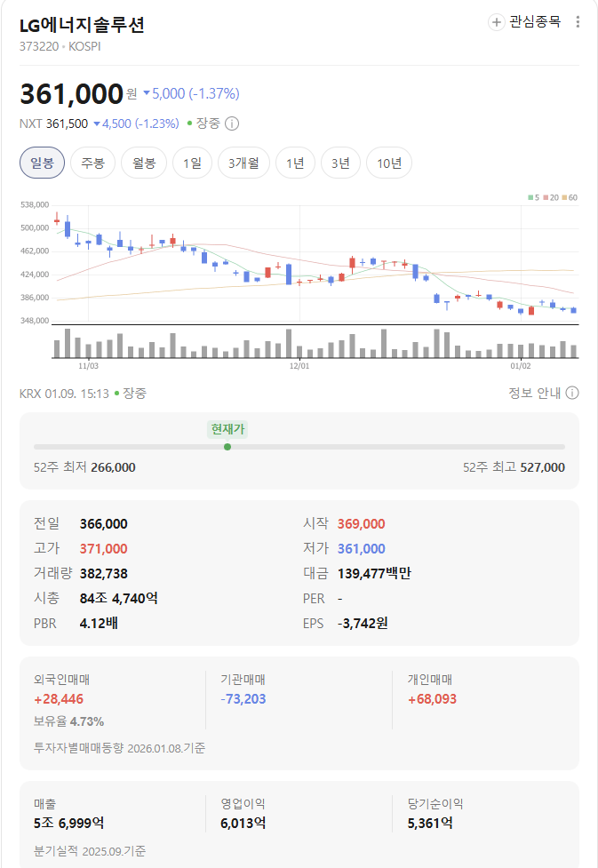The height and width of the screenshot is (868, 598).
Task: Click the EPS value -3,742원
Action: coord(363,624)
